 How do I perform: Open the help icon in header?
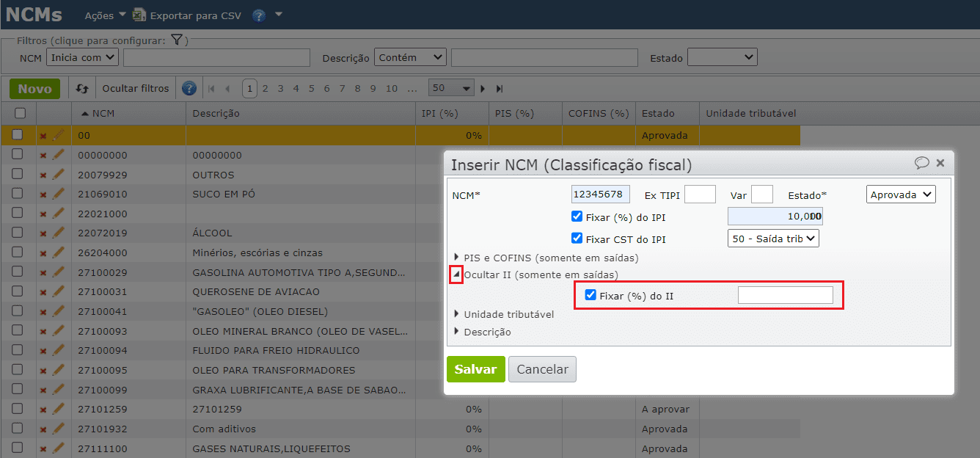pyautogui.click(x=258, y=15)
